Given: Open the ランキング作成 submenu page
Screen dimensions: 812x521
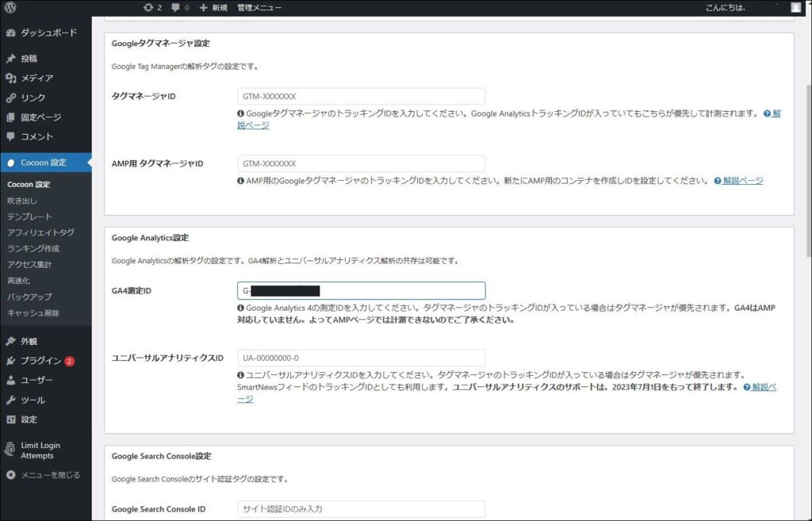Looking at the screenshot, I should [x=33, y=248].
